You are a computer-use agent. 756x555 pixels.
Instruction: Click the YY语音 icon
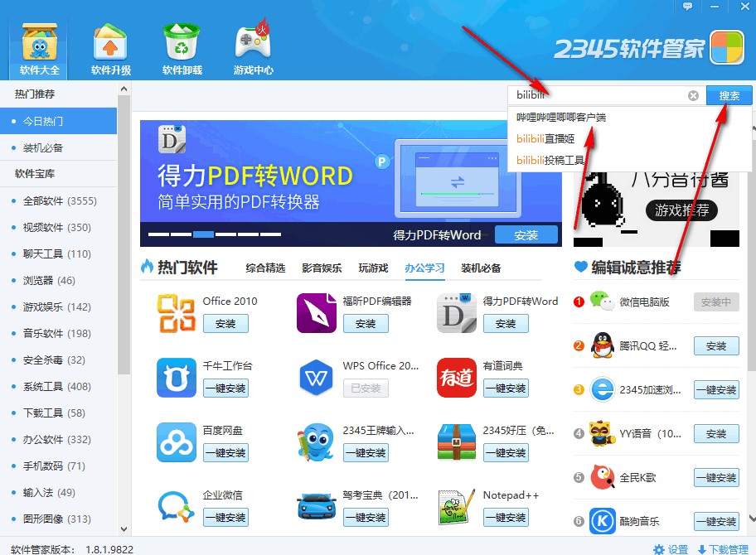(x=603, y=433)
